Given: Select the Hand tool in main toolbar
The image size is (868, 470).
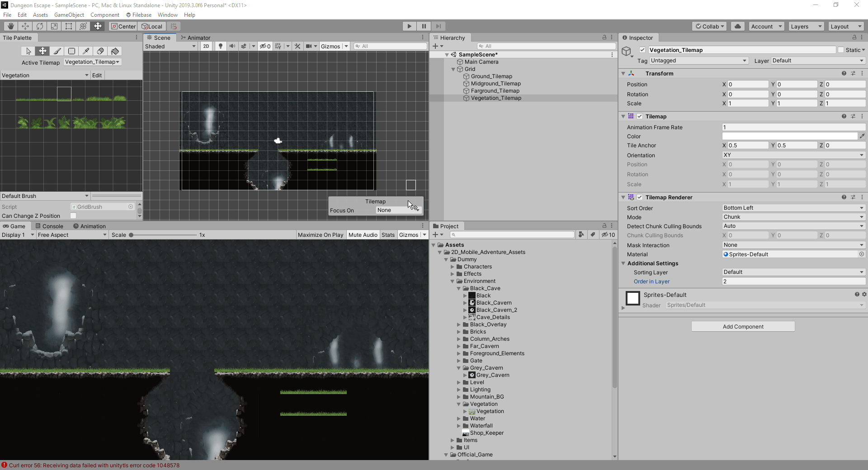Looking at the screenshot, I should pos(11,26).
